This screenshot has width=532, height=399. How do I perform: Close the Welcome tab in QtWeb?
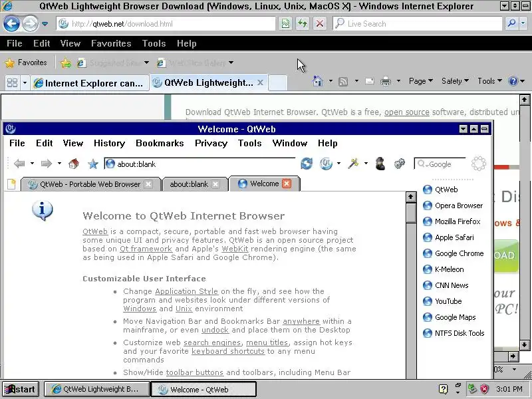pos(287,184)
